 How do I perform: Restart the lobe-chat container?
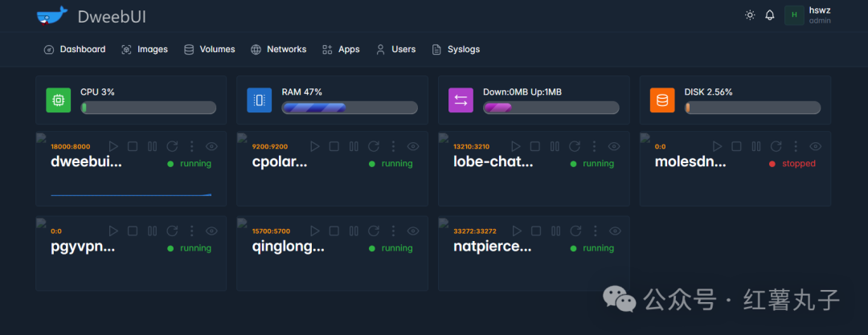pos(575,146)
